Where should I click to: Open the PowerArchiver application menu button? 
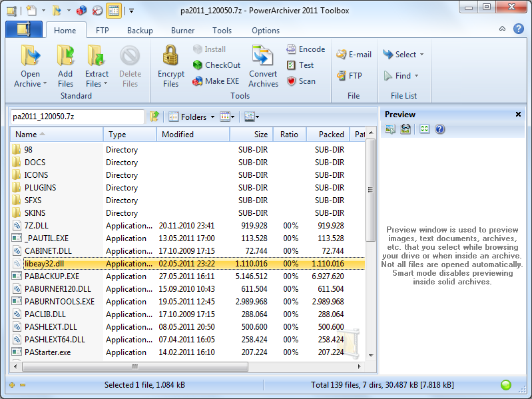(x=24, y=29)
